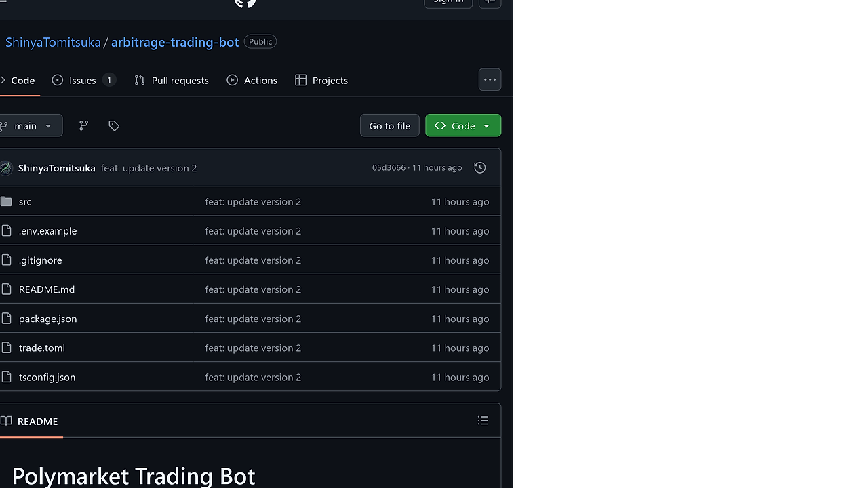
Task: Open commit history clock icon
Action: click(x=479, y=167)
